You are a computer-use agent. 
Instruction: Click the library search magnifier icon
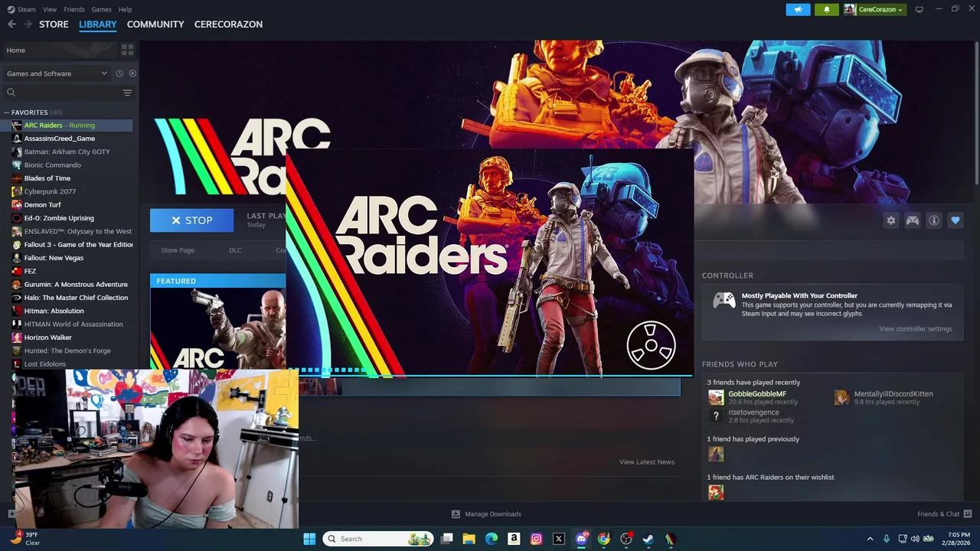[11, 93]
